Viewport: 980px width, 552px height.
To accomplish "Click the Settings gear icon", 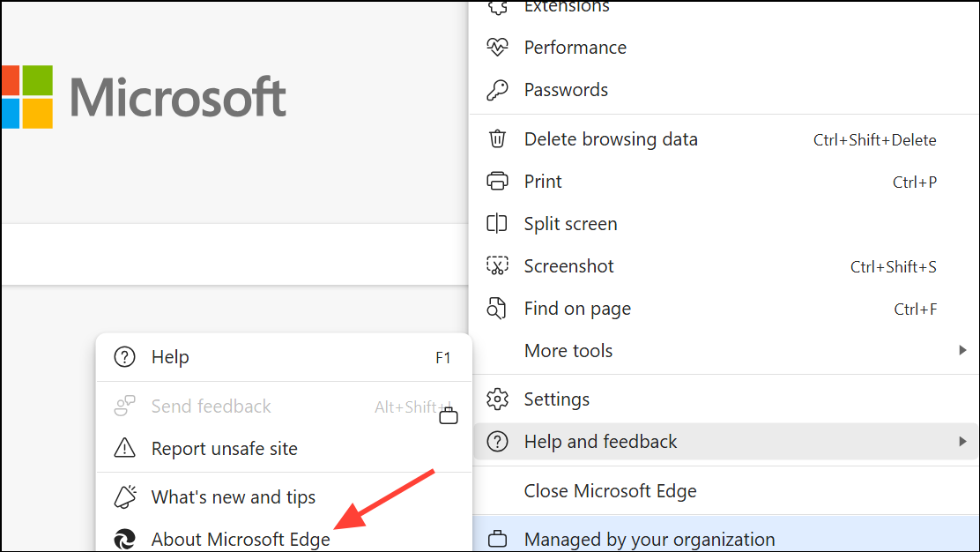I will point(498,399).
